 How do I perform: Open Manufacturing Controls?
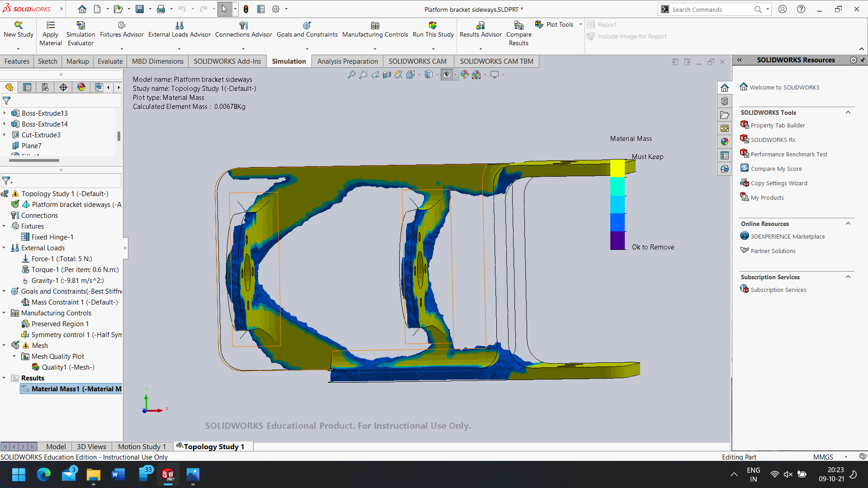coord(375,29)
